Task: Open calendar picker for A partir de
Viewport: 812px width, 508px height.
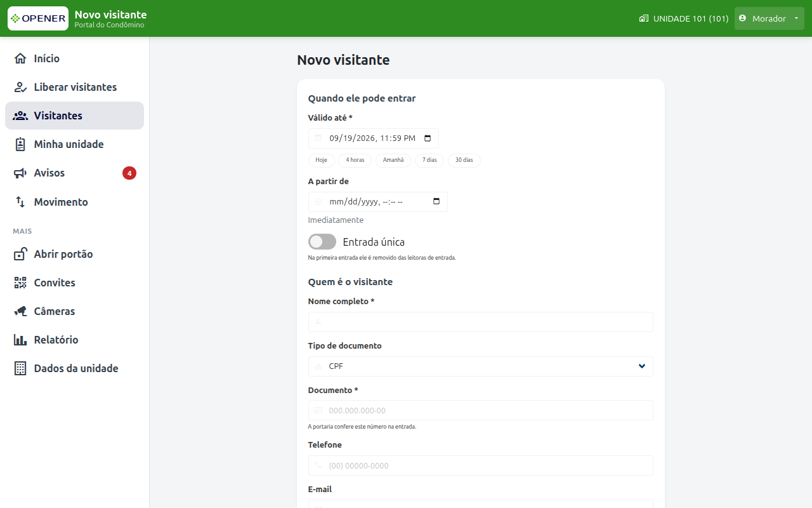Action: click(x=436, y=202)
